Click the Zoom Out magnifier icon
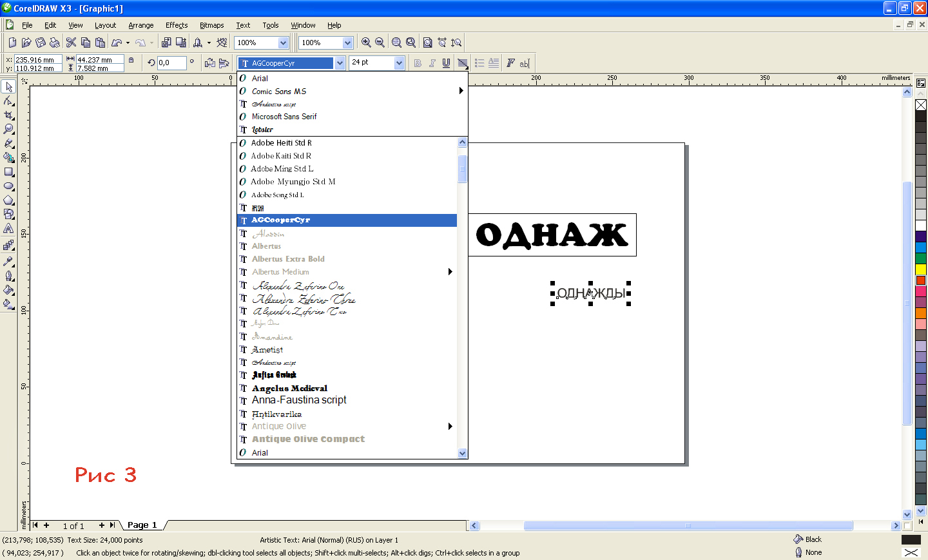 pyautogui.click(x=380, y=43)
